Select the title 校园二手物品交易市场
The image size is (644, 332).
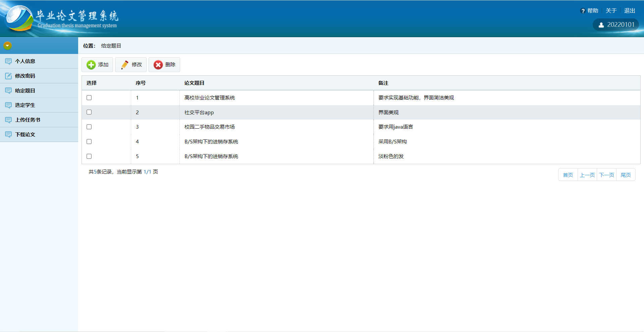click(210, 127)
